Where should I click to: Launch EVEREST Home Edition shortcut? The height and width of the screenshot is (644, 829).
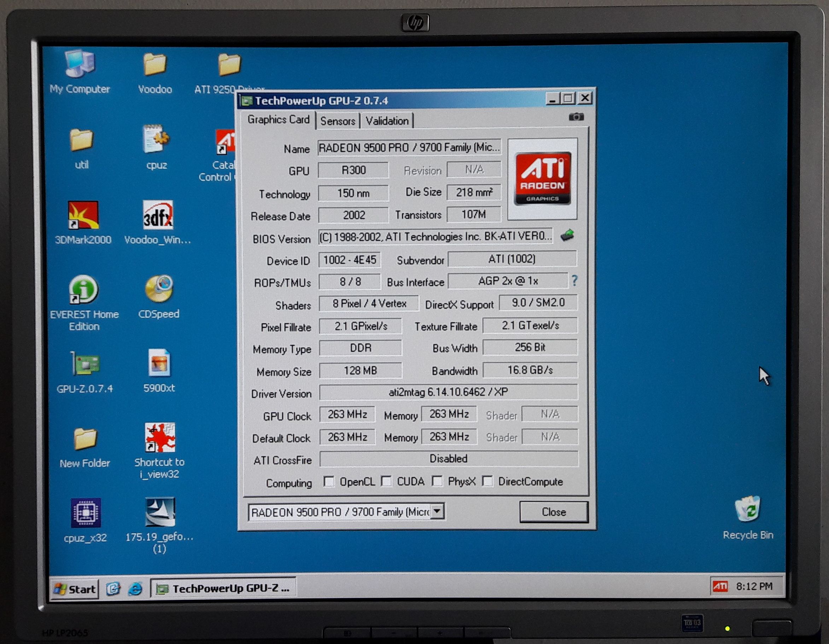83,289
